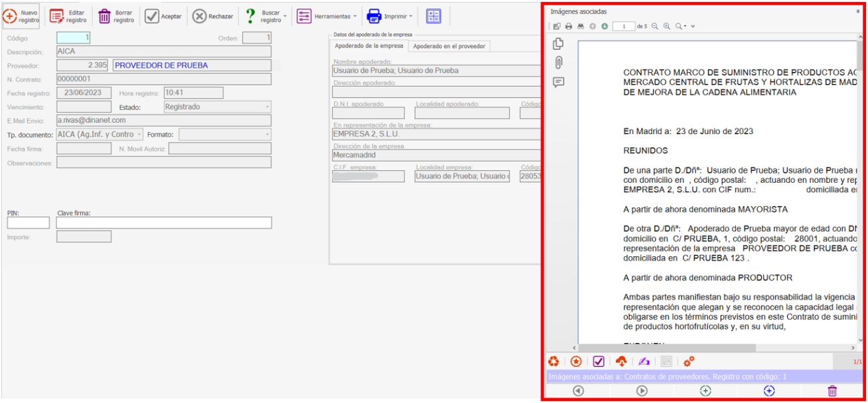Viewport: 868px width, 403px height.
Task: Click the Clave firma input field
Action: (x=164, y=223)
